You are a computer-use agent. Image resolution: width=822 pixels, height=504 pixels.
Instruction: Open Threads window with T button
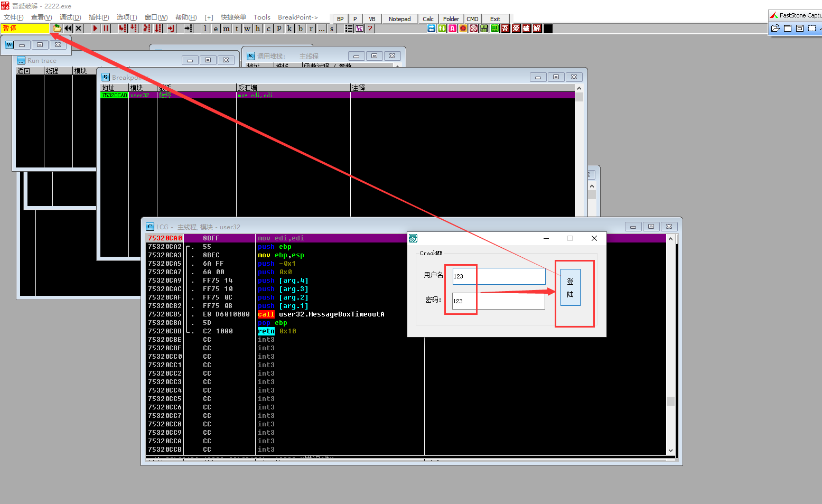(x=237, y=29)
